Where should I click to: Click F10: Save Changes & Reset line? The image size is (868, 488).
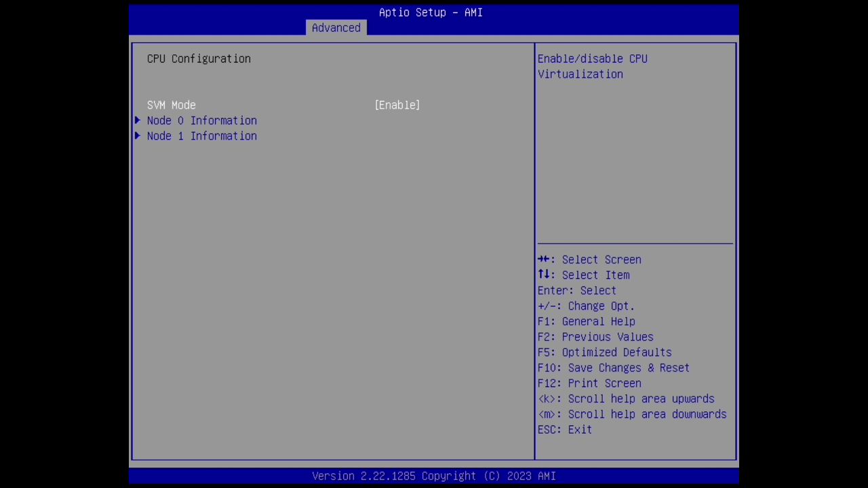pos(614,368)
